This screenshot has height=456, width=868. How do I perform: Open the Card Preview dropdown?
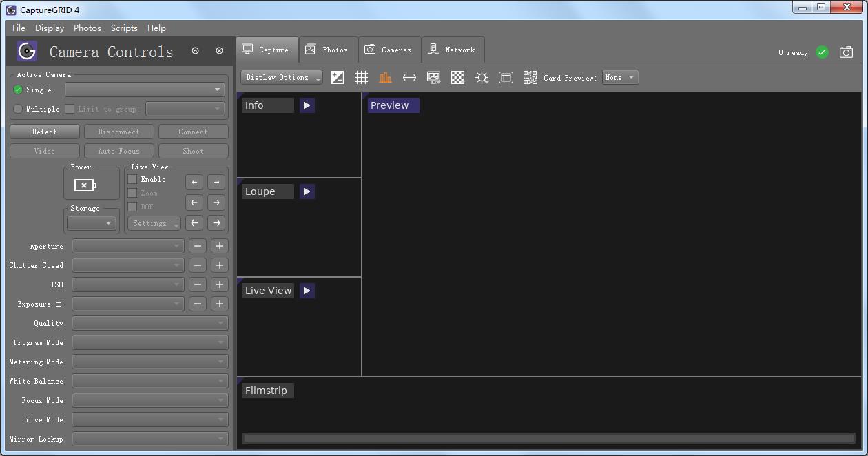click(620, 78)
